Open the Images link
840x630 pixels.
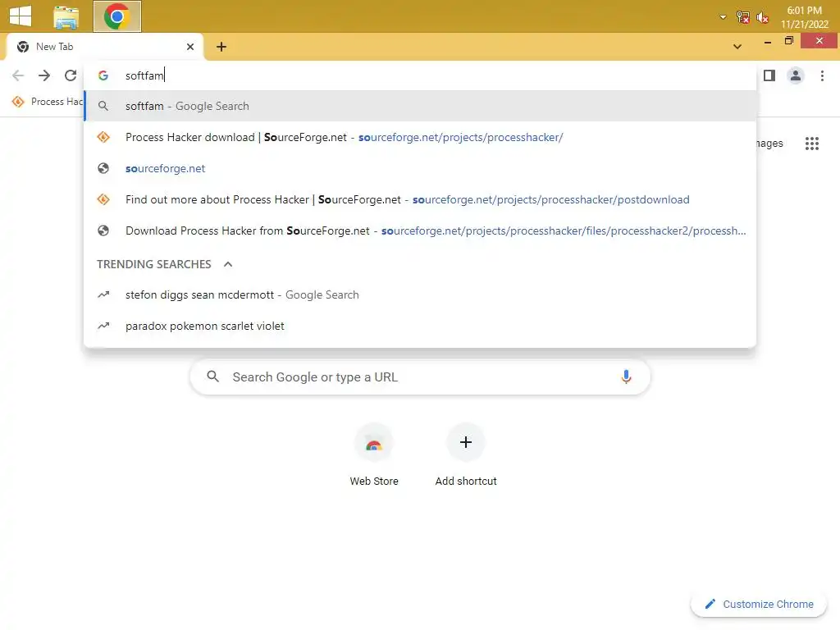[x=769, y=144]
